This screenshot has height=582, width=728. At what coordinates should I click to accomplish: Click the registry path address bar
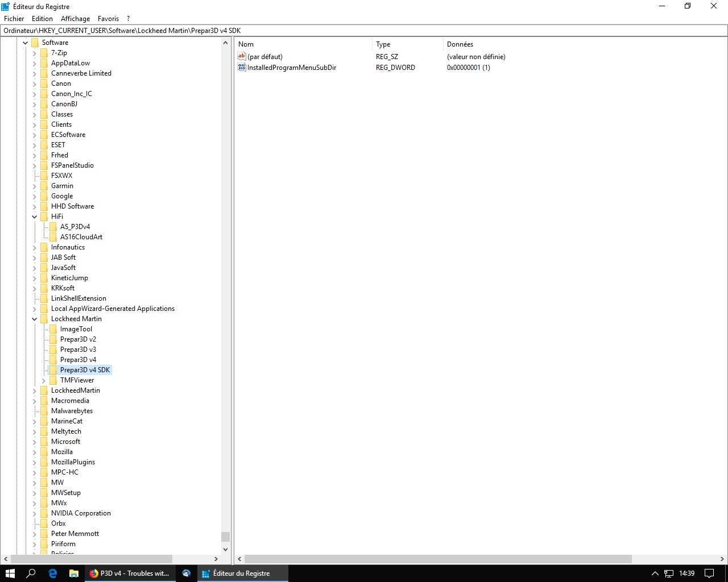364,31
